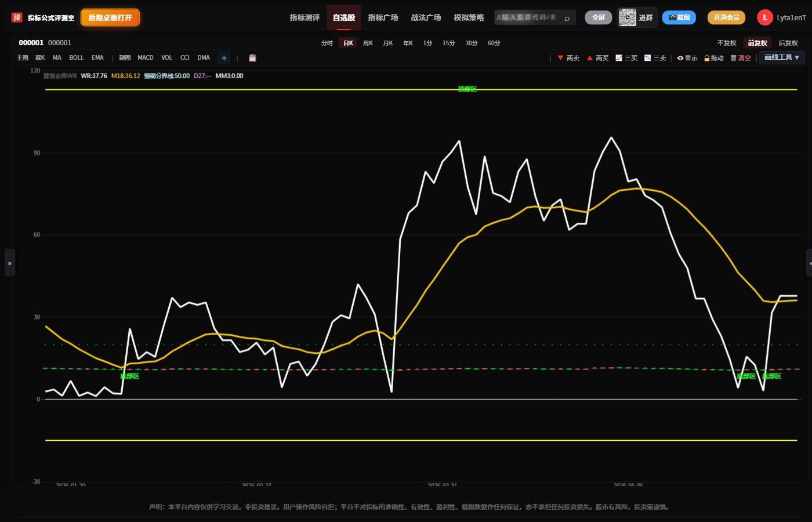The height and width of the screenshot is (522, 812).
Task: Select the 三卖 chart marker tool
Action: pyautogui.click(x=655, y=58)
